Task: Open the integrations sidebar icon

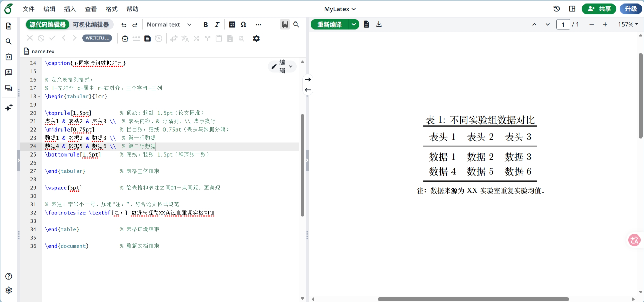Action: (x=9, y=57)
